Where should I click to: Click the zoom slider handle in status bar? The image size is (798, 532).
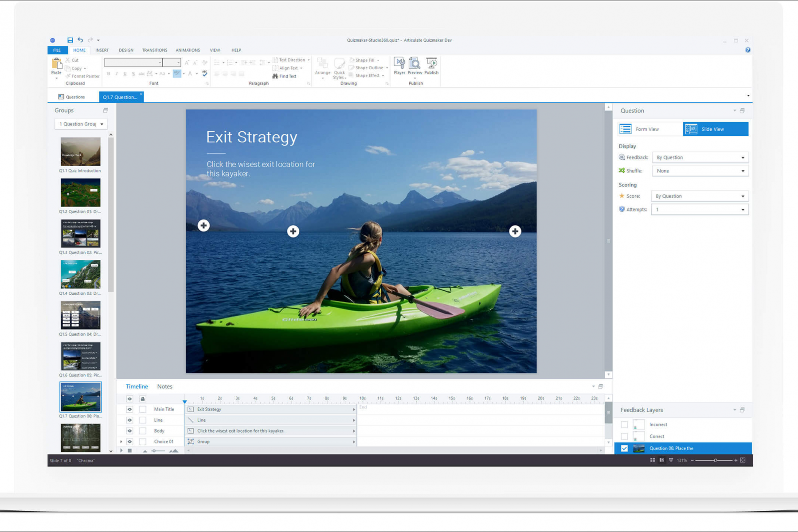[716, 460]
